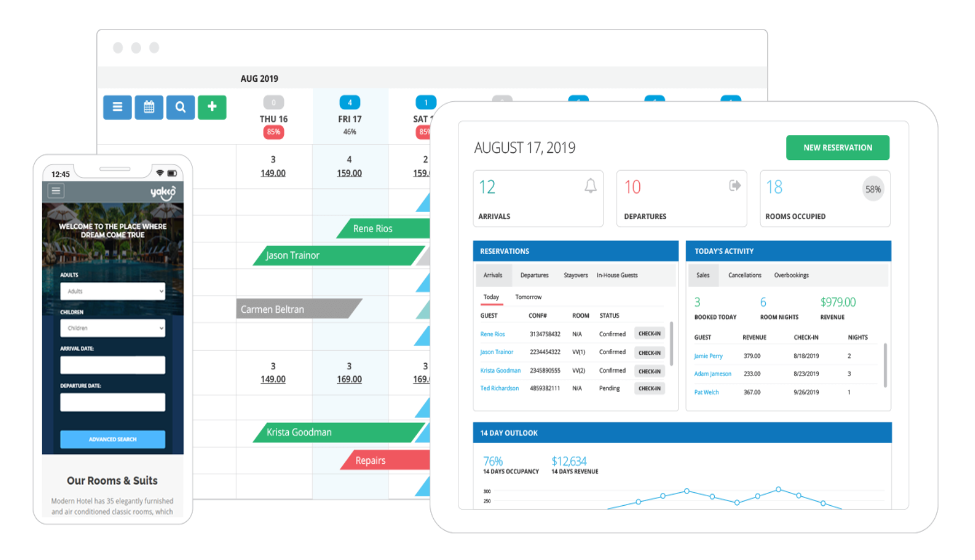Click the New Reservation button
The image size is (975, 560).
click(x=837, y=148)
